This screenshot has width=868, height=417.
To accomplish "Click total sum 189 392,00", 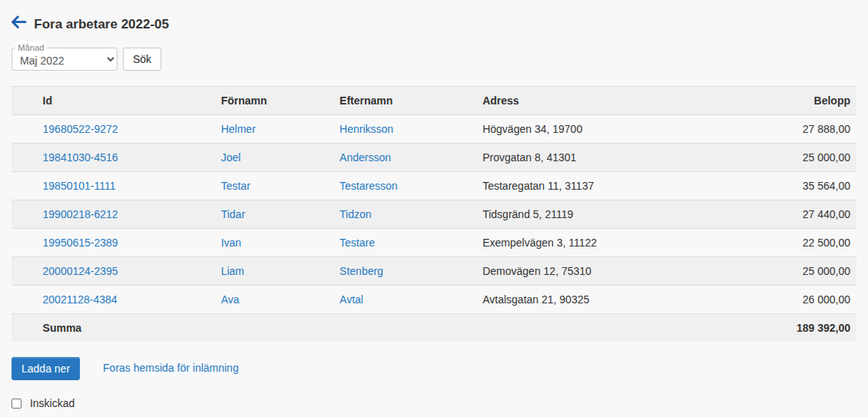I will (823, 328).
